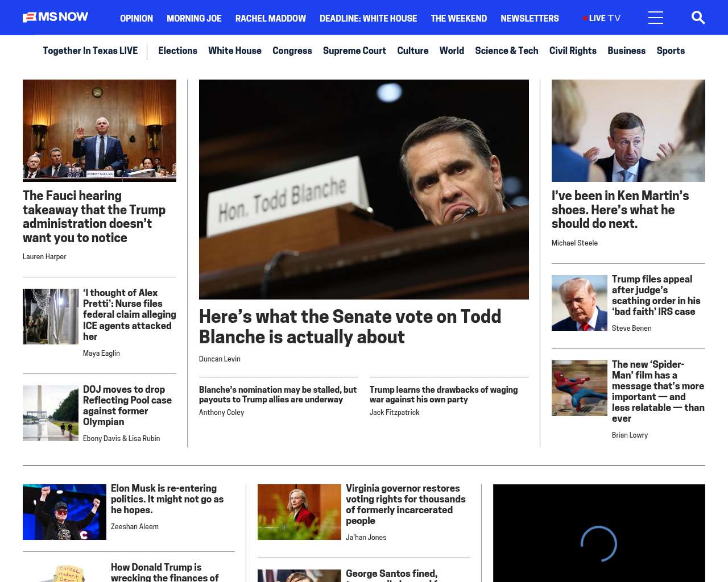Viewport: 728px width, 582px height.
Task: Read Virginia governor restores voting rights headline
Action: [x=406, y=504]
